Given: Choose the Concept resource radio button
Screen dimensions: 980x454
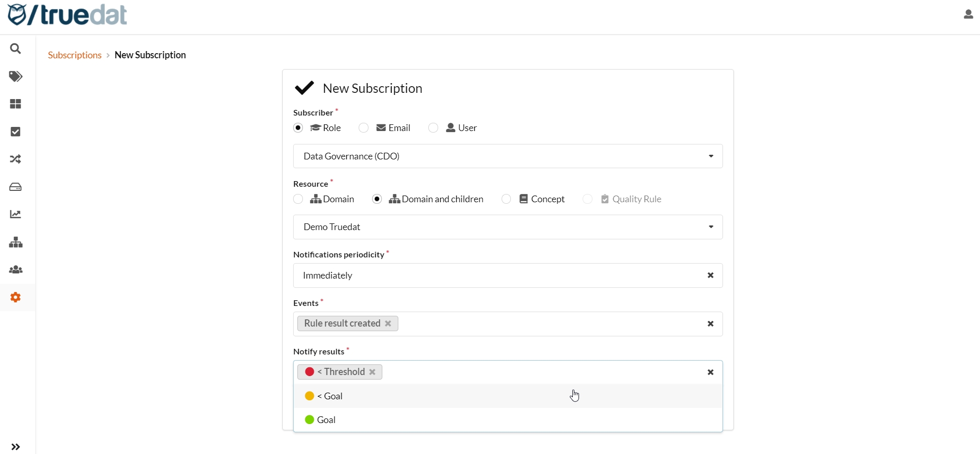Looking at the screenshot, I should 507,199.
